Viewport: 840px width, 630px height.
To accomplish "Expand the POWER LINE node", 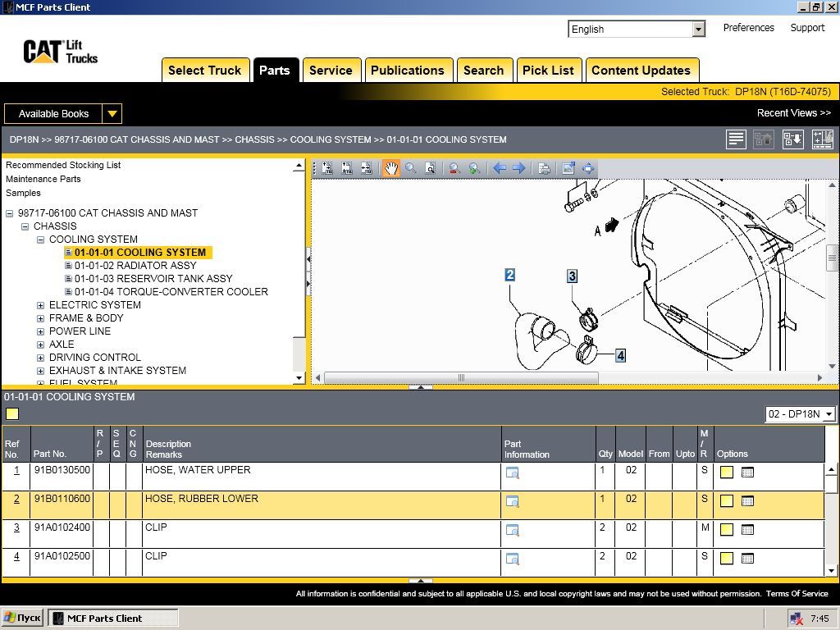I will click(x=40, y=331).
